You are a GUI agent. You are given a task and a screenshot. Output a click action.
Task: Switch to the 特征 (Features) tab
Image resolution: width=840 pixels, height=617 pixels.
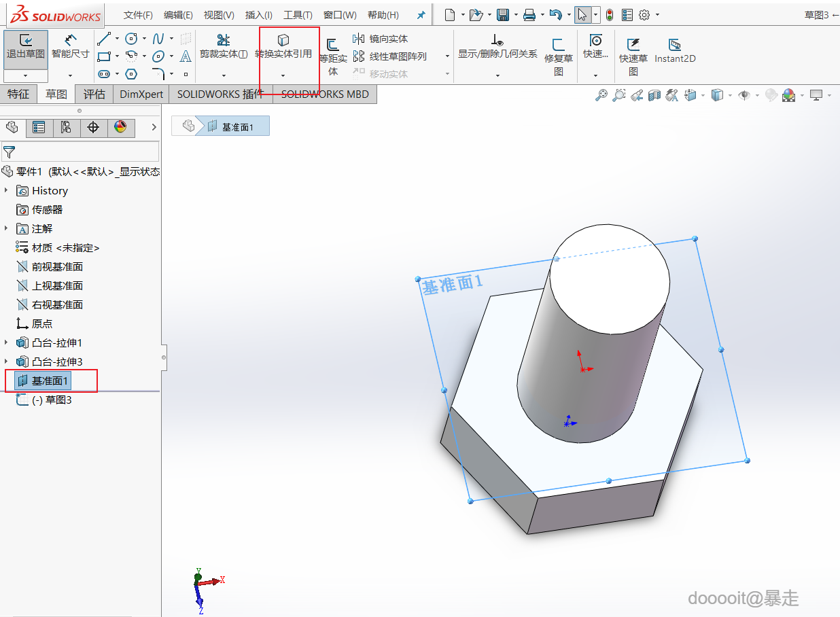click(x=18, y=94)
